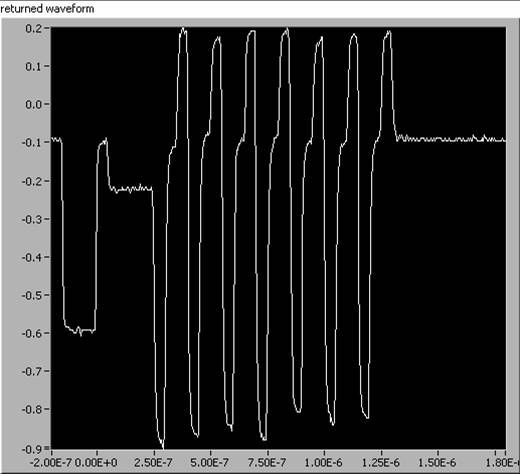Click the flat -0.22 plateau before oscillations
Image resolution: width=520 pixels, height=474 pixels.
pos(131,189)
